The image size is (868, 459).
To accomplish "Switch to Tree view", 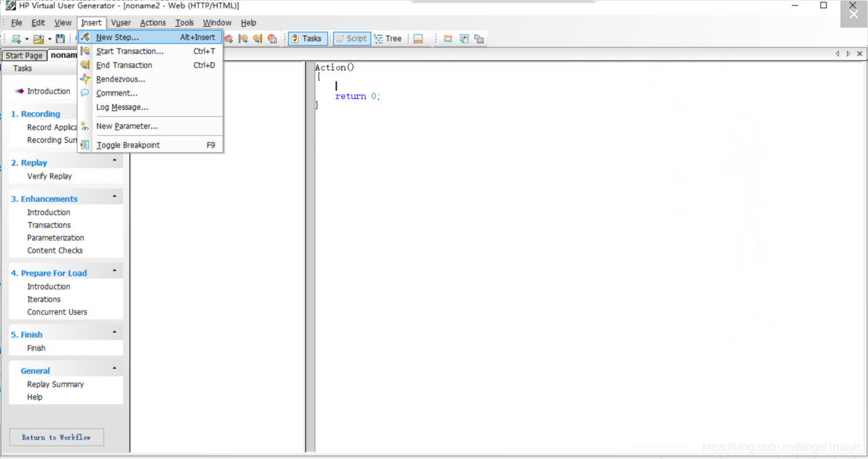I will click(x=388, y=38).
